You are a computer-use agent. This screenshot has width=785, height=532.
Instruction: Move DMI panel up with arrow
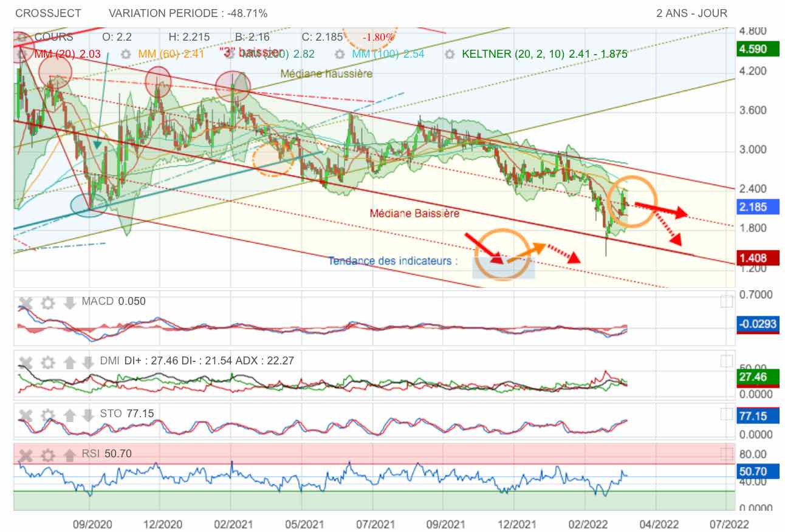click(69, 363)
